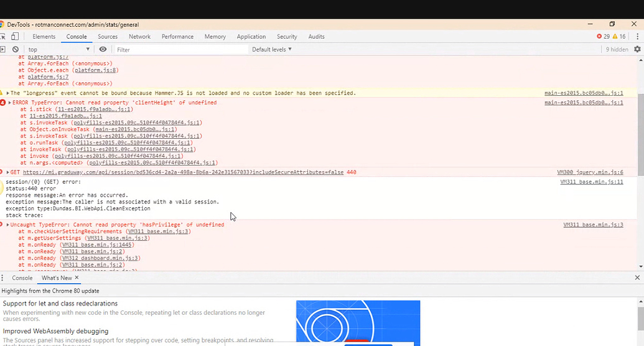Open VM300 jquery.min.js:6 source link
644x346 pixels.
[x=590, y=172]
